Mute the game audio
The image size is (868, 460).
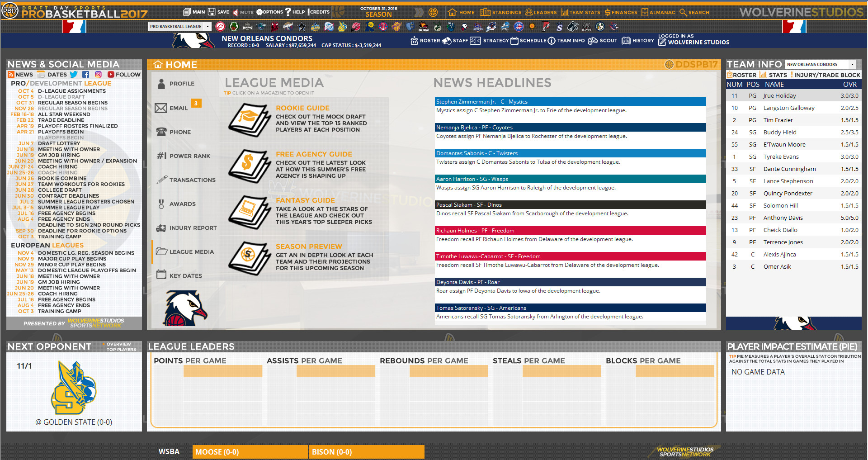point(241,12)
